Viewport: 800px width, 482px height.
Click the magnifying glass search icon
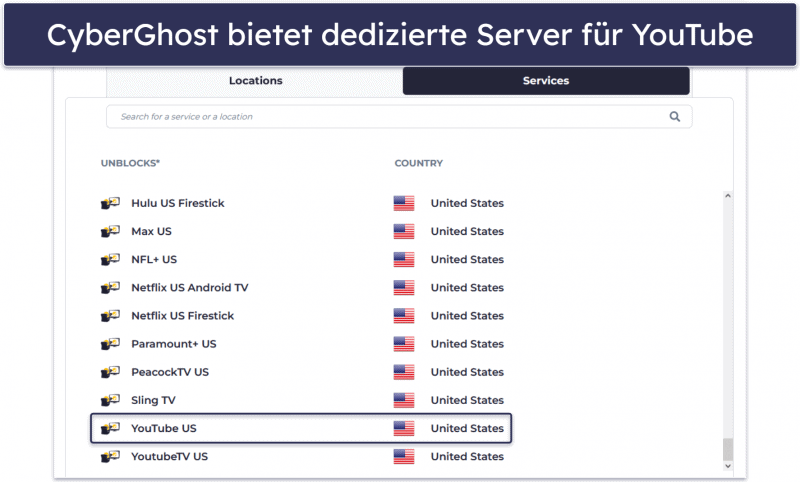click(x=674, y=117)
